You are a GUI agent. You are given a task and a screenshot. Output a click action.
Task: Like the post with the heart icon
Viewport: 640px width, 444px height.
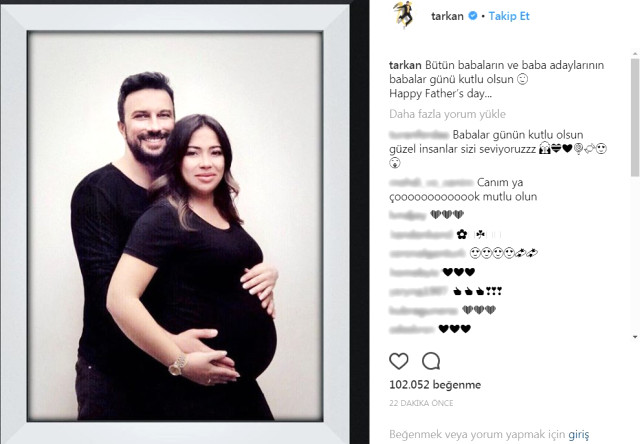(x=398, y=361)
